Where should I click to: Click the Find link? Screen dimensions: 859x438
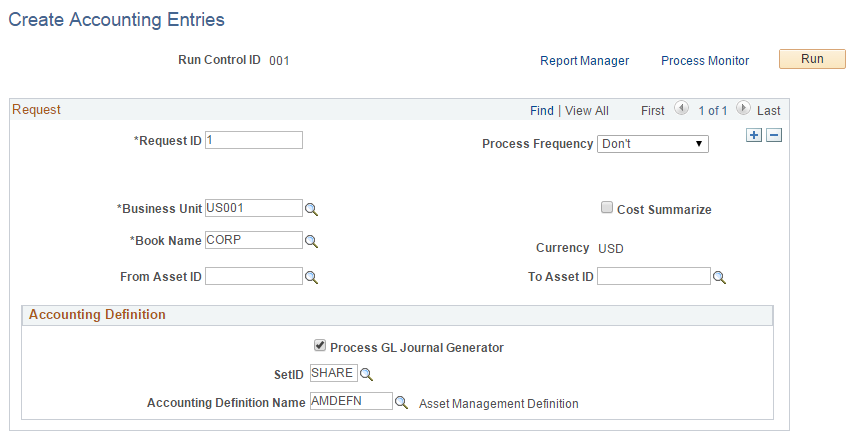542,111
